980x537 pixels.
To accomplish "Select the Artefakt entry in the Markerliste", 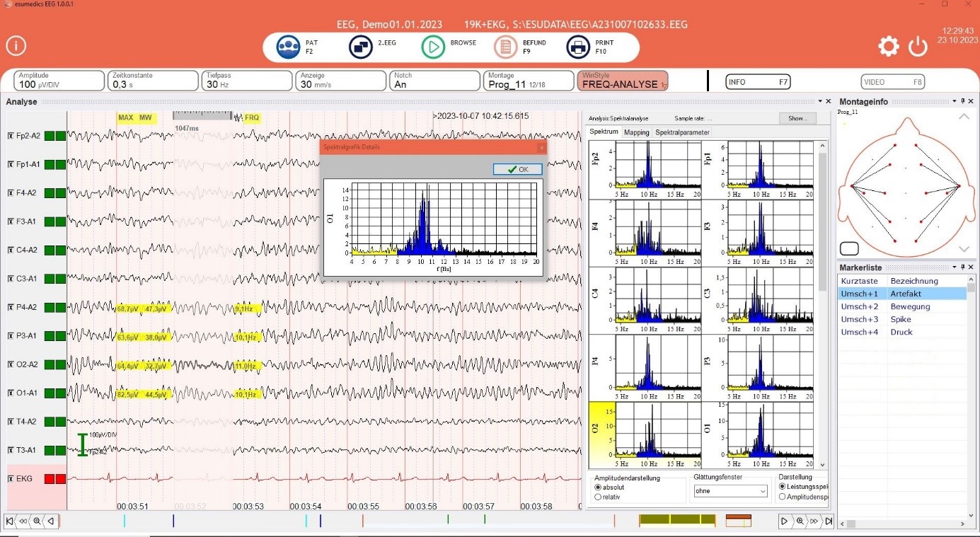I will [x=906, y=293].
